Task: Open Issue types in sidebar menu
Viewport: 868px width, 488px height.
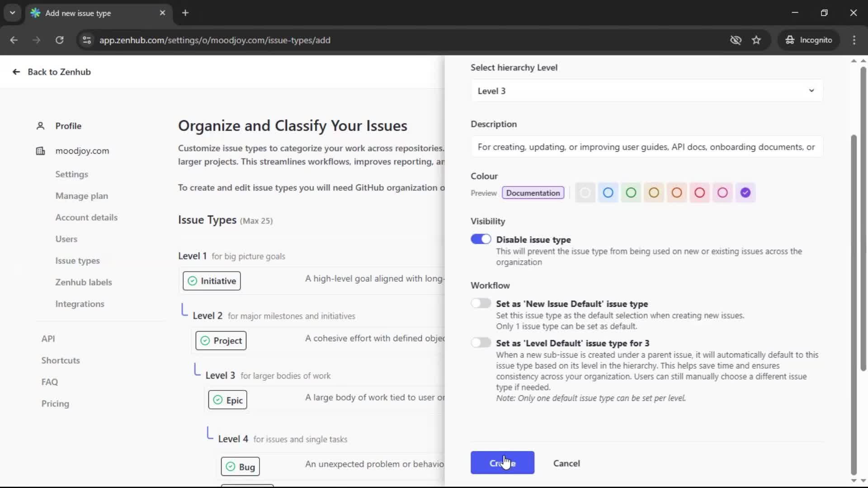Action: 77,260
